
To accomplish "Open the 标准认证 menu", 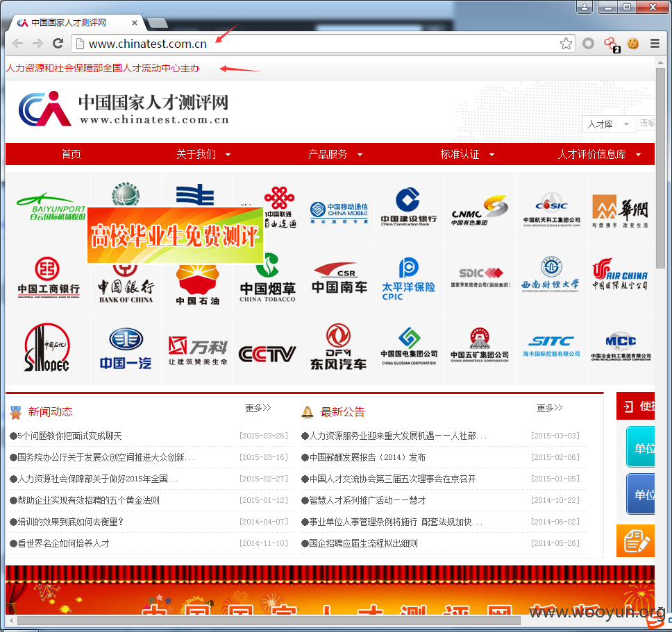I will click(x=460, y=154).
